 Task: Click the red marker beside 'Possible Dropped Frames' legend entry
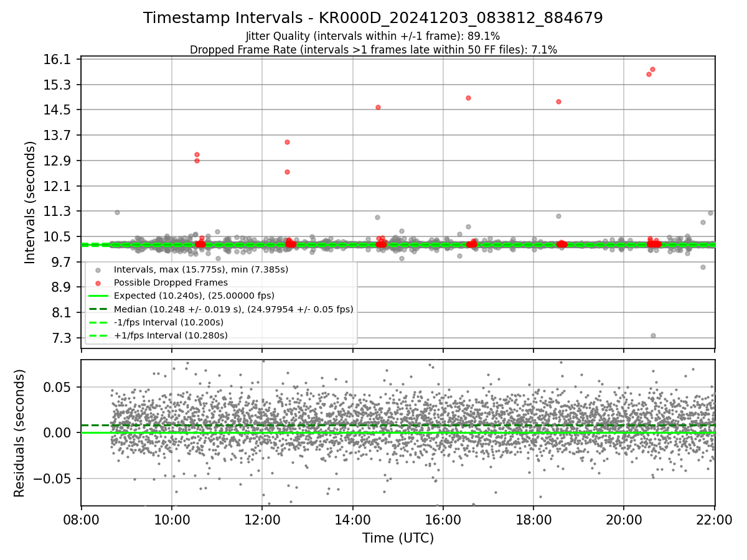coord(96,283)
